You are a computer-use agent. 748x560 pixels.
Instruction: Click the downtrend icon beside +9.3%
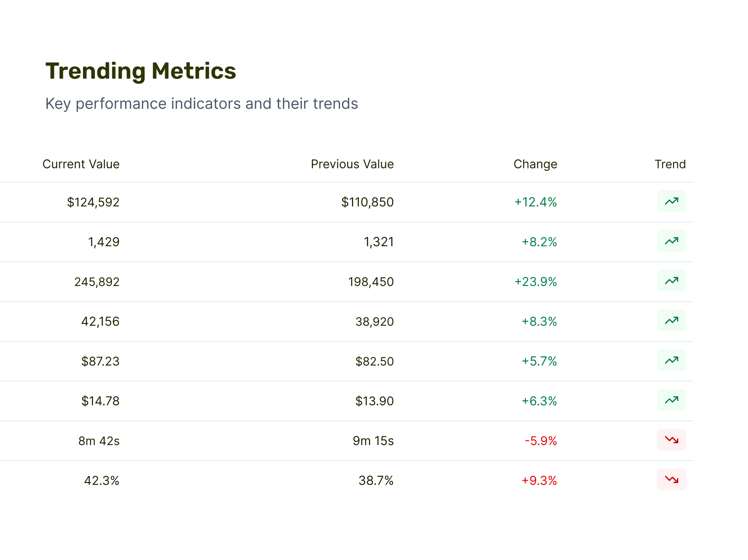coord(671,479)
